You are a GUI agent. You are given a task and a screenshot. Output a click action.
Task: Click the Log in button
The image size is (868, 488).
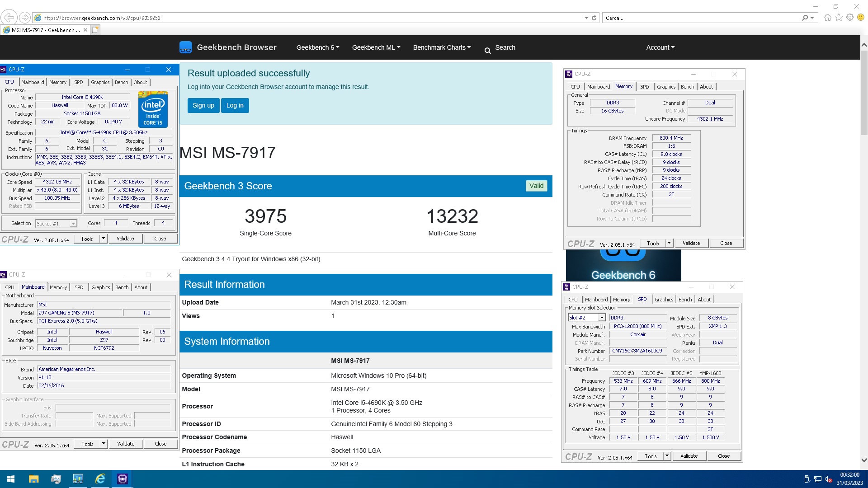(235, 105)
